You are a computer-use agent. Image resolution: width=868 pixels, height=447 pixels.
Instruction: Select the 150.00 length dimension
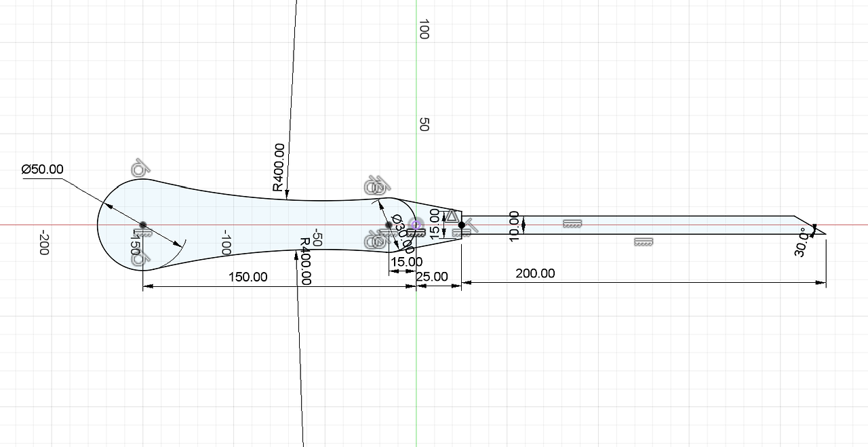pos(248,277)
